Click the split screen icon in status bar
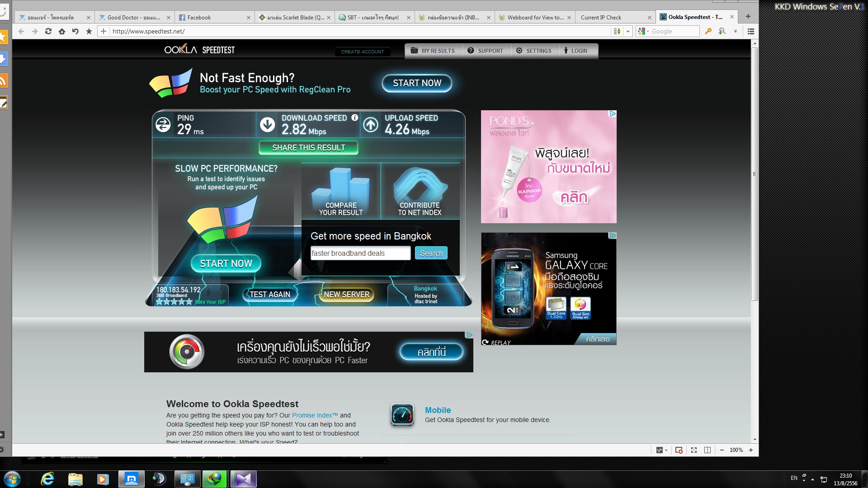Image resolution: width=868 pixels, height=488 pixels. pyautogui.click(x=708, y=450)
